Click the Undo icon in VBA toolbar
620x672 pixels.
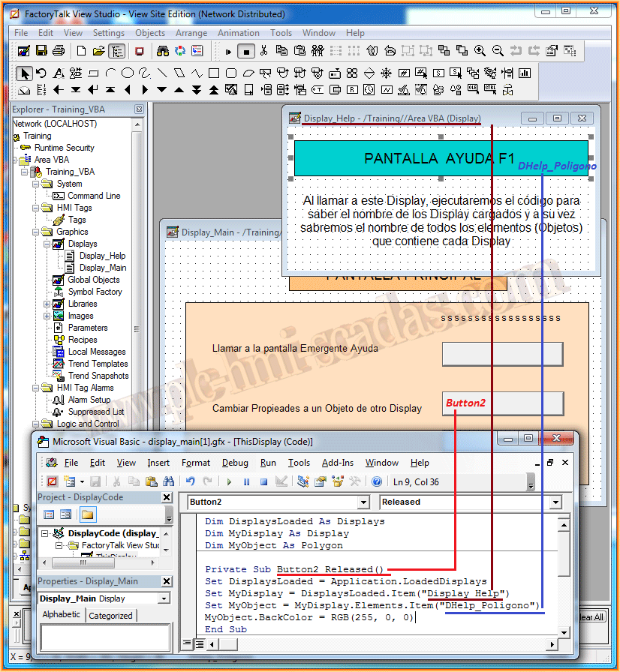tap(191, 481)
